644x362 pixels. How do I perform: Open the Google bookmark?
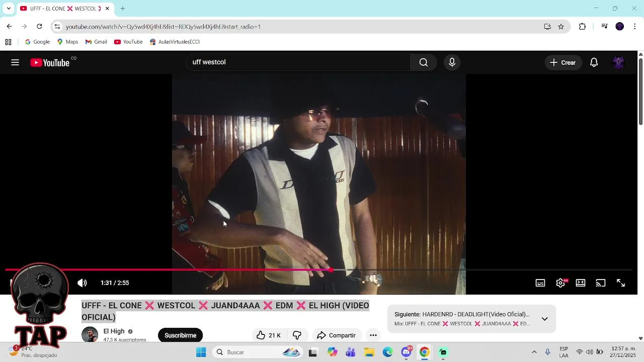coord(37,42)
